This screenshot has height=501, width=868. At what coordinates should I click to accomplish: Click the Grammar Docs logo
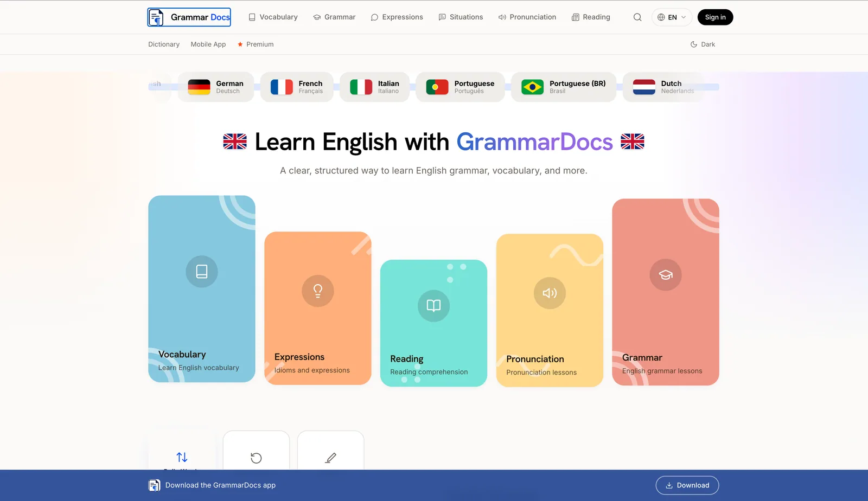[189, 17]
